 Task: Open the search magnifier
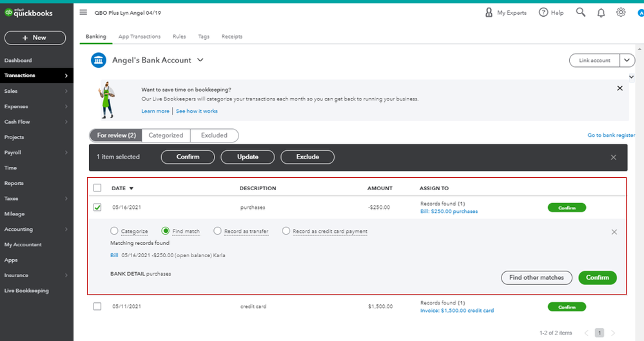click(x=580, y=12)
